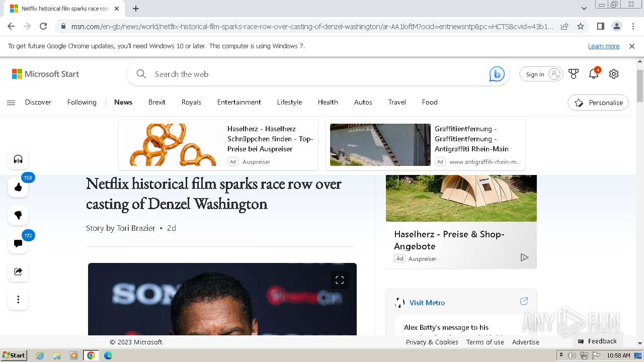Open Microsoft Edge from taskbar

coord(108,355)
